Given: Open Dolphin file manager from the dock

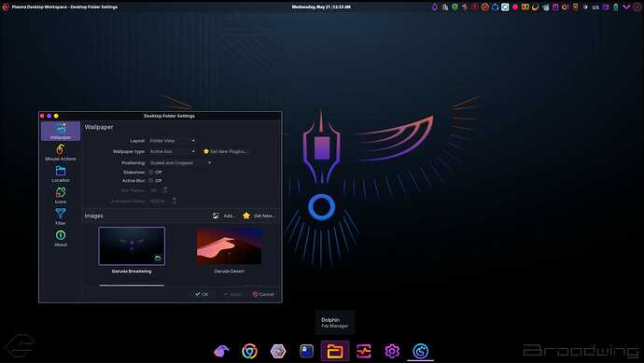Looking at the screenshot, I should click(335, 351).
